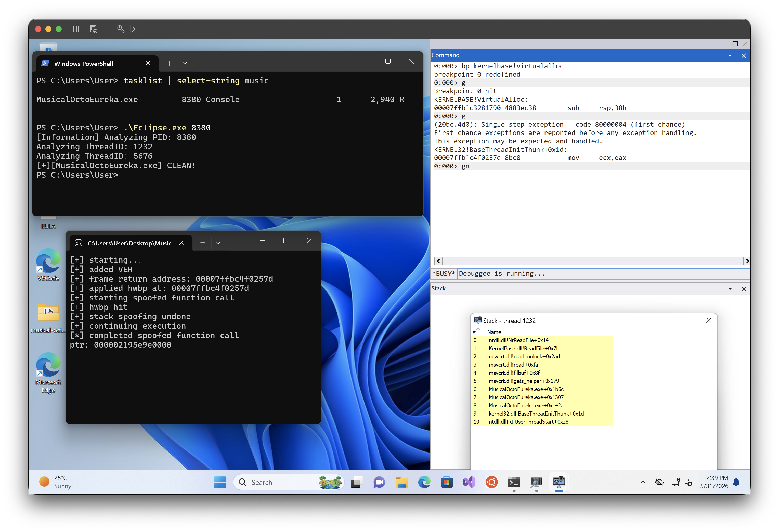Open the Microsoft Edge desktop shortcut
Screen dimensions: 779x532
click(x=48, y=373)
